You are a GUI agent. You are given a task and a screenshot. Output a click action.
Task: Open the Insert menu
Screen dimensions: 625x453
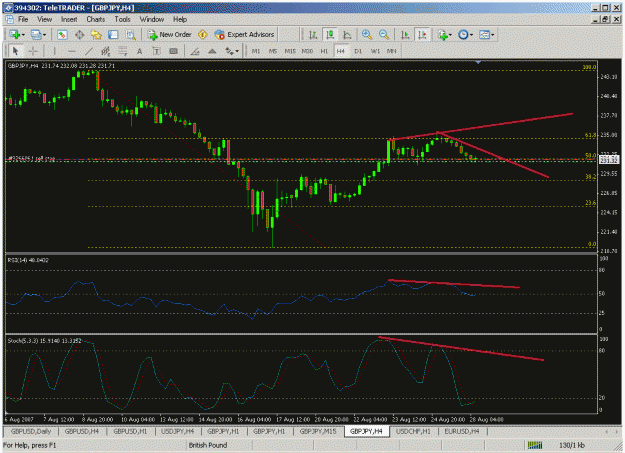(x=69, y=19)
